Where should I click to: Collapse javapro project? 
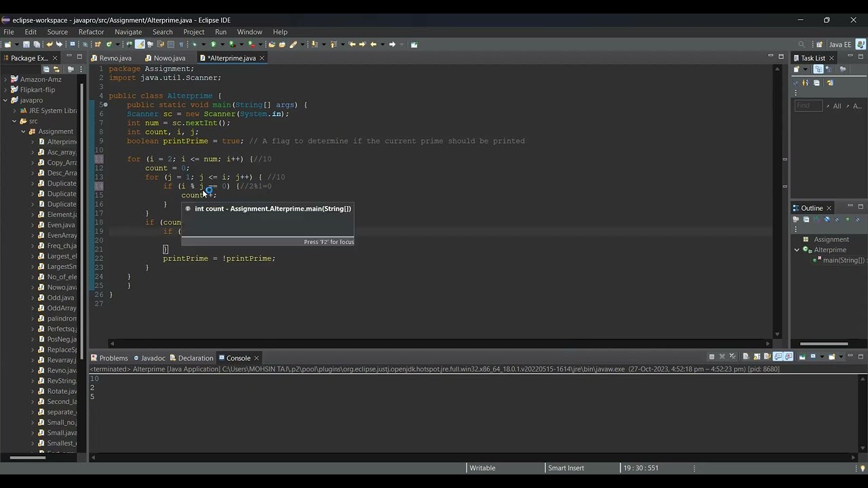coord(5,100)
